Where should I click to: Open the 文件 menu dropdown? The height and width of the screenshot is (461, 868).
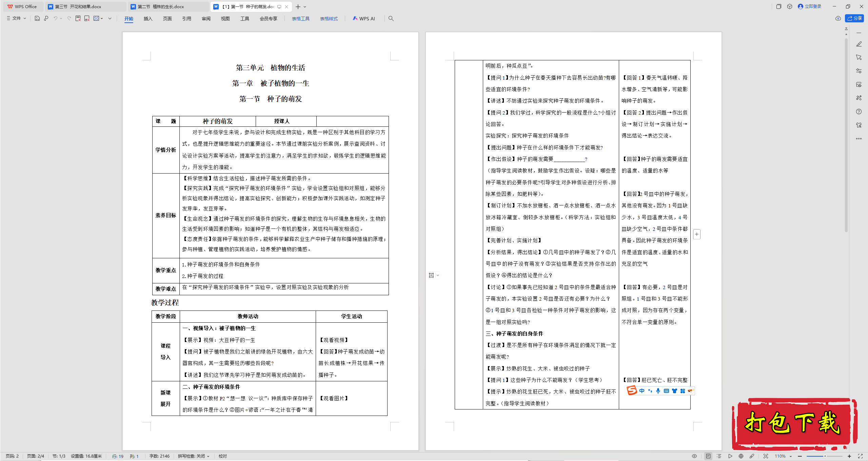pos(16,18)
